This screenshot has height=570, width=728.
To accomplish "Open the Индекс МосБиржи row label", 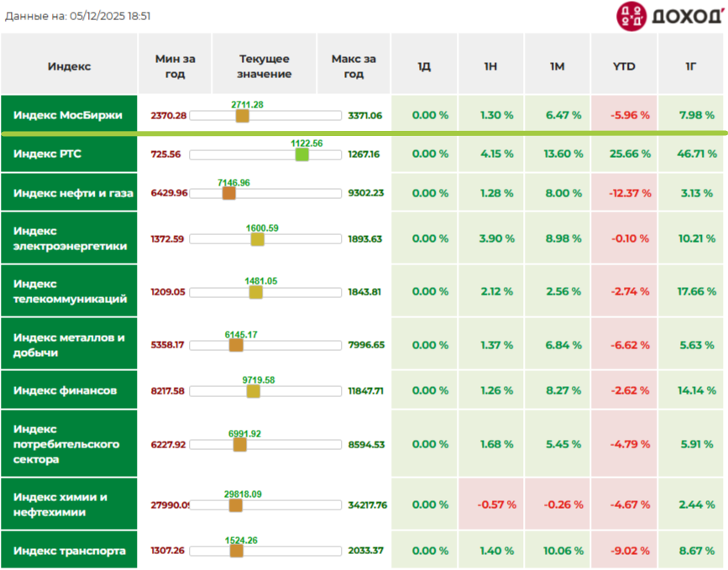I will [x=69, y=114].
